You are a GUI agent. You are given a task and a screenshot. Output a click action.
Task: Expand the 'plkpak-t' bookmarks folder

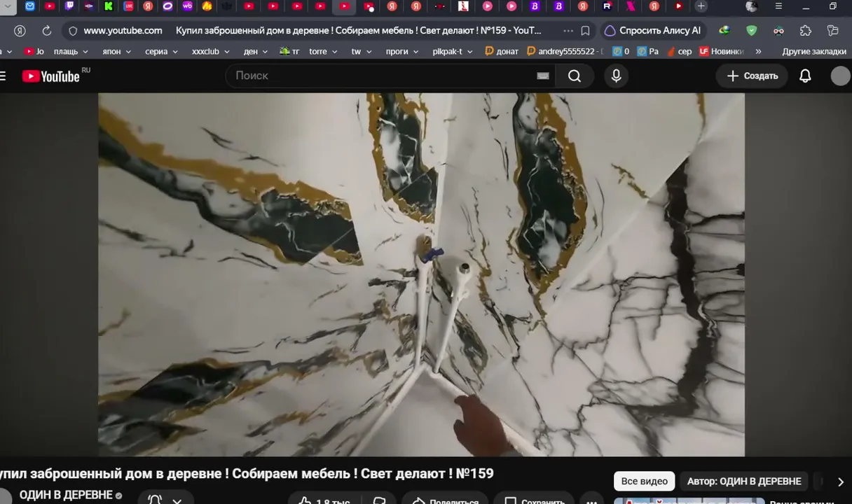(x=453, y=52)
